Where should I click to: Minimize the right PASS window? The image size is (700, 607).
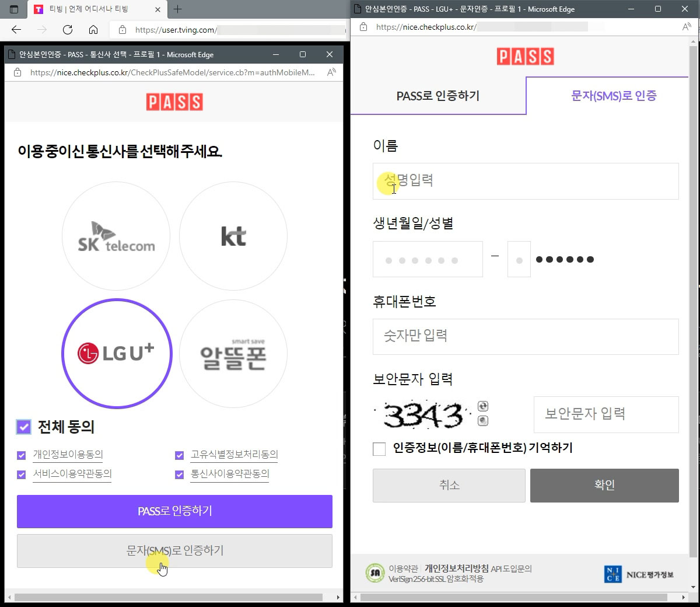631,9
